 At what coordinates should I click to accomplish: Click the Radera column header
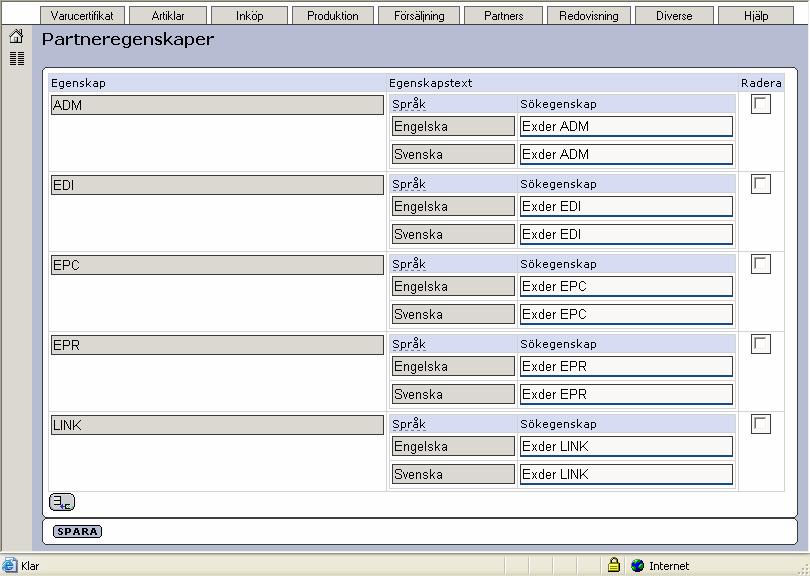click(761, 83)
